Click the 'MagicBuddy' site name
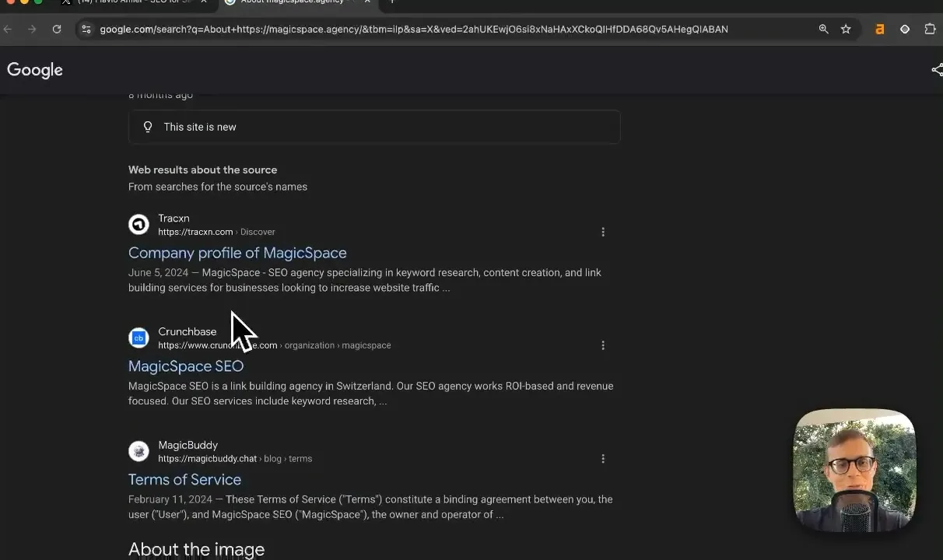The image size is (943, 560). tap(188, 445)
